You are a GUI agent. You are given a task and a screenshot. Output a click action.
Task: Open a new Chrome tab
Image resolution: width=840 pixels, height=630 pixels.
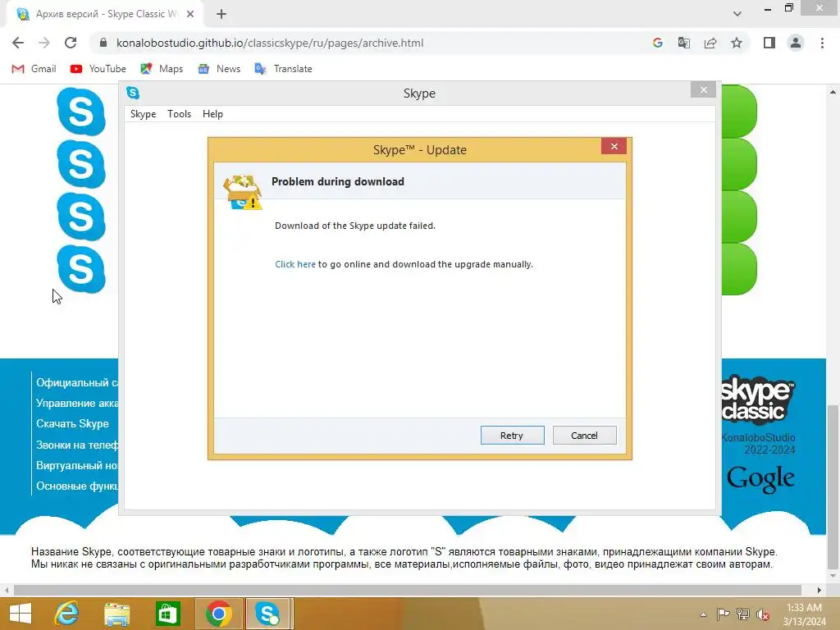221,14
